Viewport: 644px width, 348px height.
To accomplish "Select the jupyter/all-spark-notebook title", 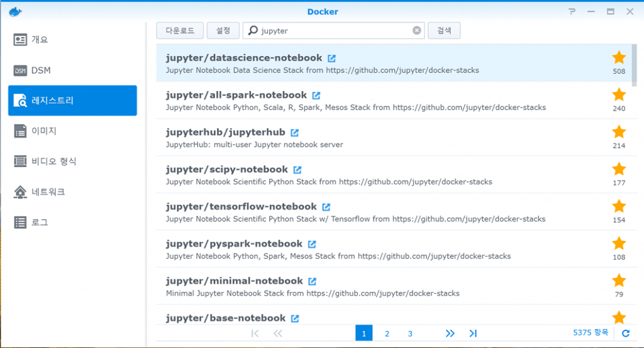I will tap(236, 95).
